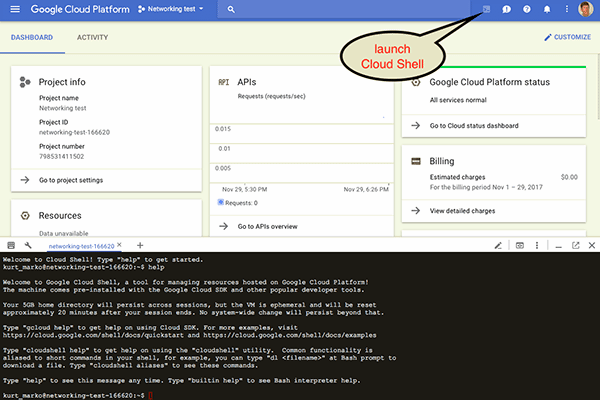Click the project name Networking test value

coord(63,108)
